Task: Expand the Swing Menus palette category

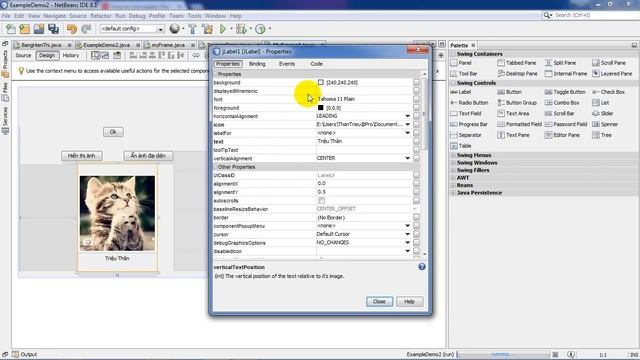Action: 453,155
